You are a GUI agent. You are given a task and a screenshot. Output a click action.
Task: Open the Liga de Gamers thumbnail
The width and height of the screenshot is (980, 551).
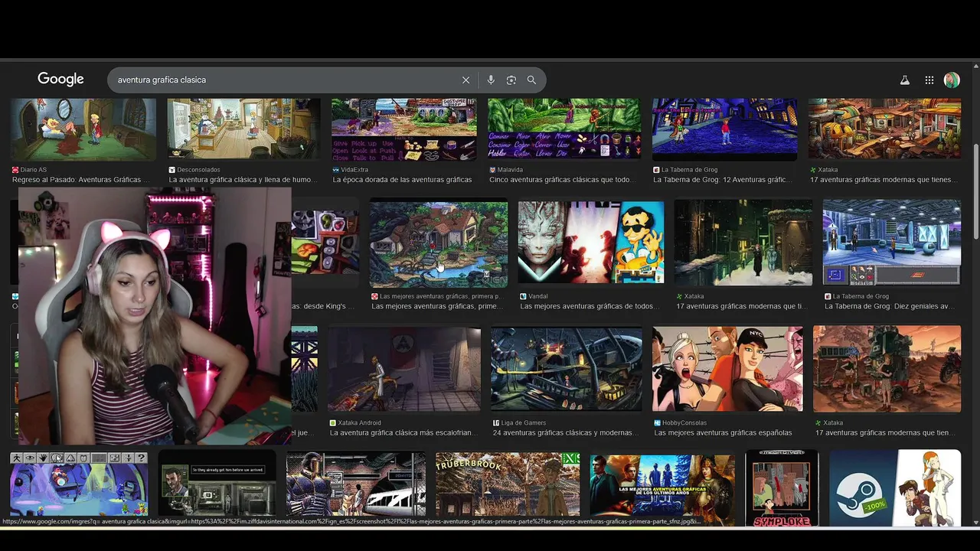point(567,369)
